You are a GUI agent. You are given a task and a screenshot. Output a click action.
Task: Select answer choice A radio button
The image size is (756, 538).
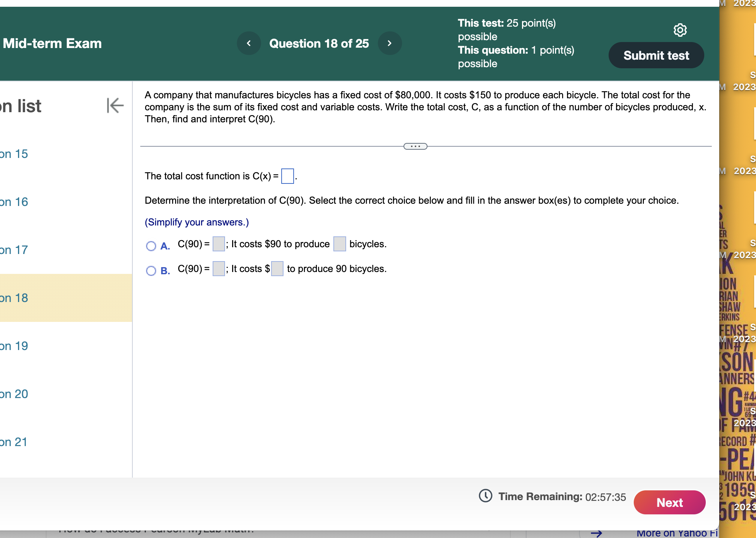coord(151,246)
